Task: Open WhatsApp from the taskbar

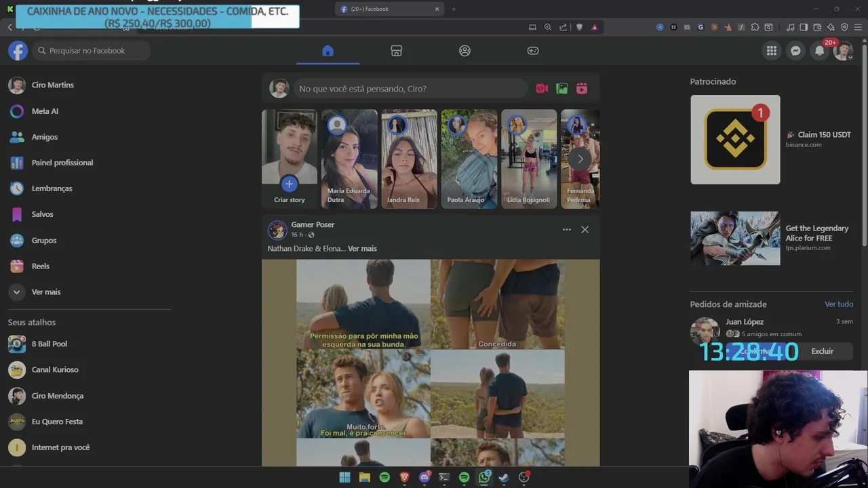Action: [484, 477]
